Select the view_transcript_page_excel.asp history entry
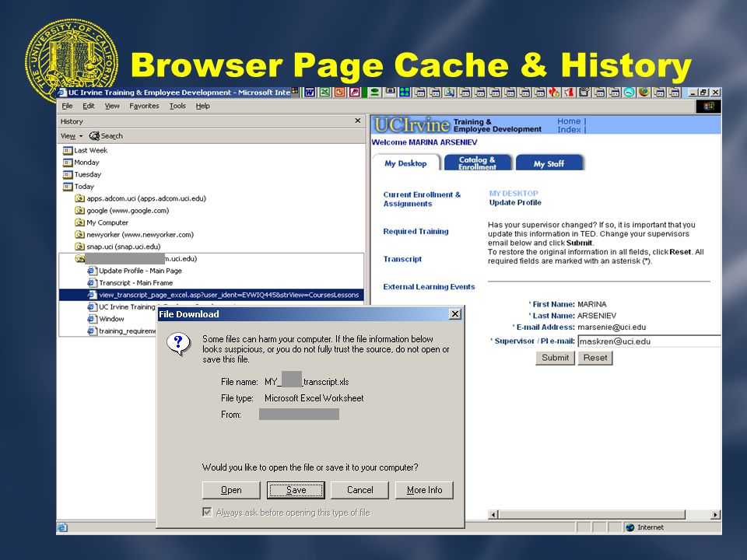The width and height of the screenshot is (747, 560). coord(211,295)
